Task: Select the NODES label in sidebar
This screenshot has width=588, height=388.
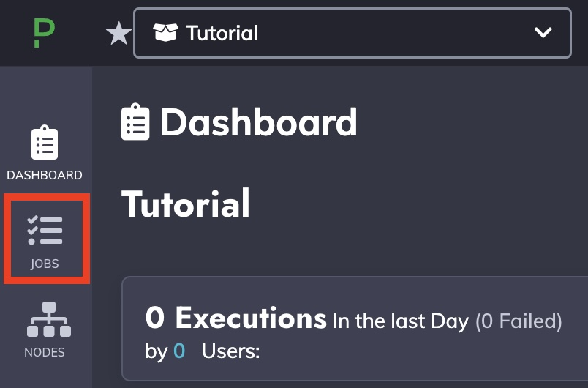Action: pyautogui.click(x=45, y=352)
